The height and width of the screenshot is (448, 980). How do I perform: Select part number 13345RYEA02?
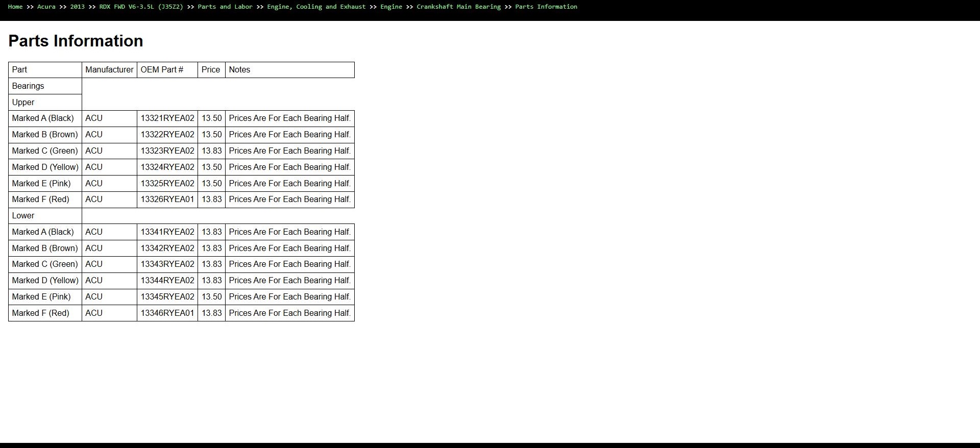click(167, 297)
